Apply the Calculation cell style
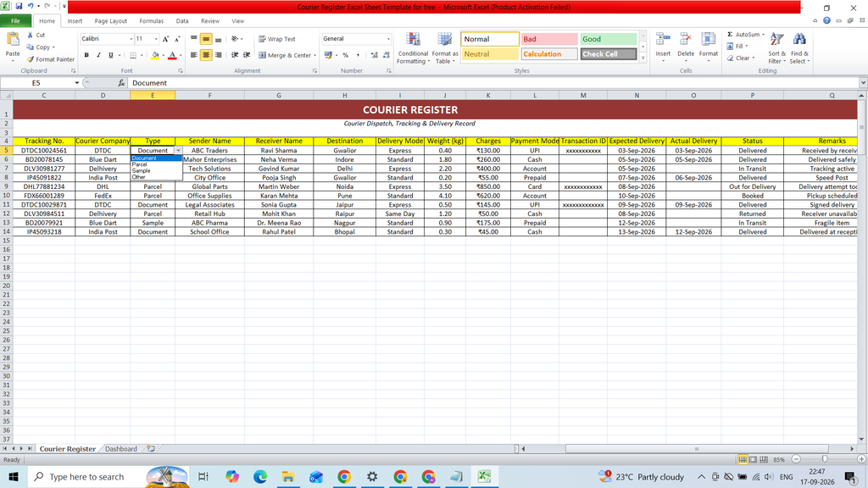Image resolution: width=868 pixels, height=488 pixels. 549,54
